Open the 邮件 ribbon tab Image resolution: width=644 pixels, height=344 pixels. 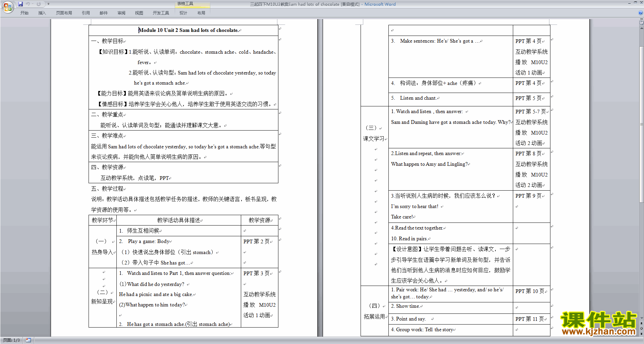104,13
